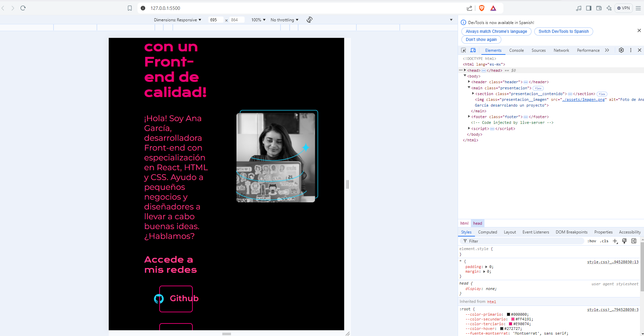Open the DevTools settings gear

pos(621,50)
